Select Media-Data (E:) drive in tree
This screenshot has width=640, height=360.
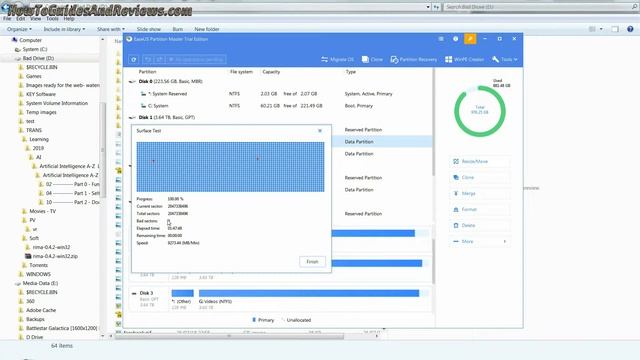(40, 283)
